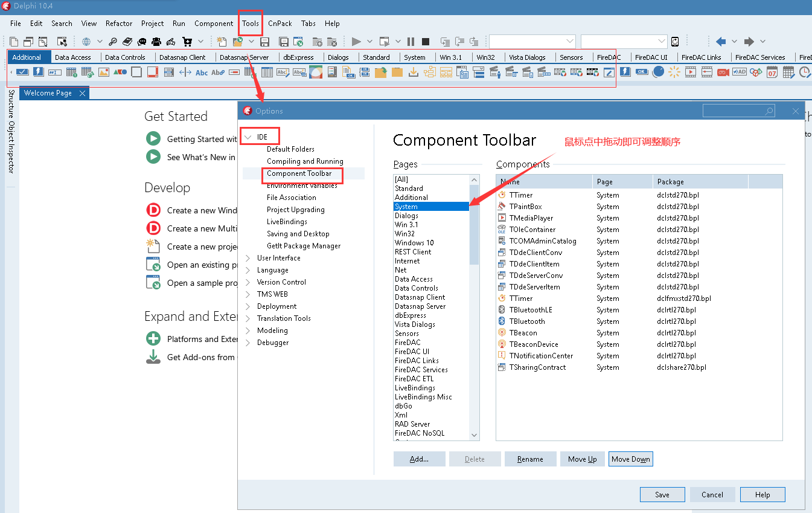Click the Save floppy icon in toolbar

tap(264, 42)
